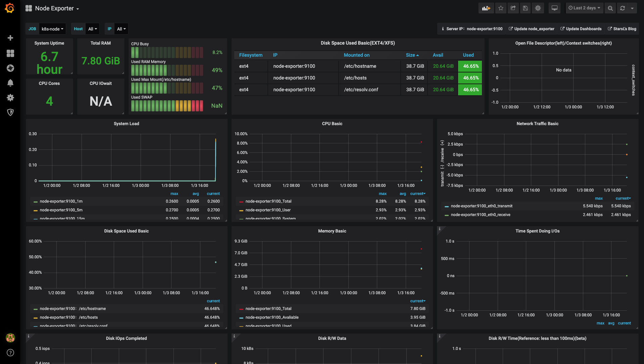Open the Explore compass icon in sidebar
The image size is (644, 364).
click(x=10, y=68)
